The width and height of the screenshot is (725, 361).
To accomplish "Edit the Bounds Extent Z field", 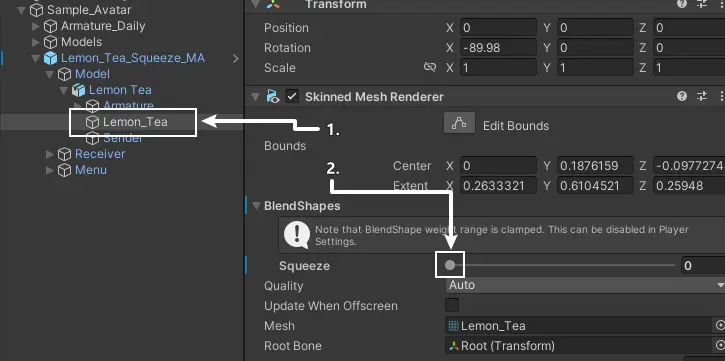I will (x=689, y=186).
